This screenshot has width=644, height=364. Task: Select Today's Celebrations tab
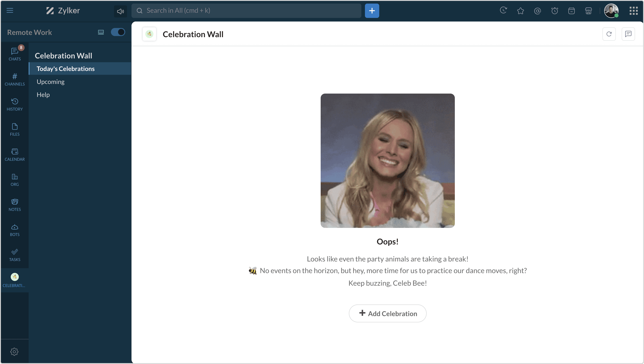point(80,69)
